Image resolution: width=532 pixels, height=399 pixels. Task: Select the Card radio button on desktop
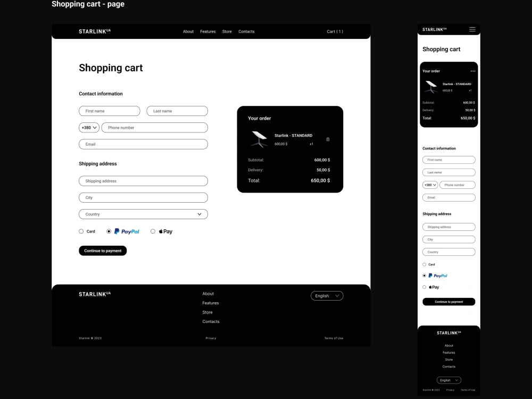point(81,231)
